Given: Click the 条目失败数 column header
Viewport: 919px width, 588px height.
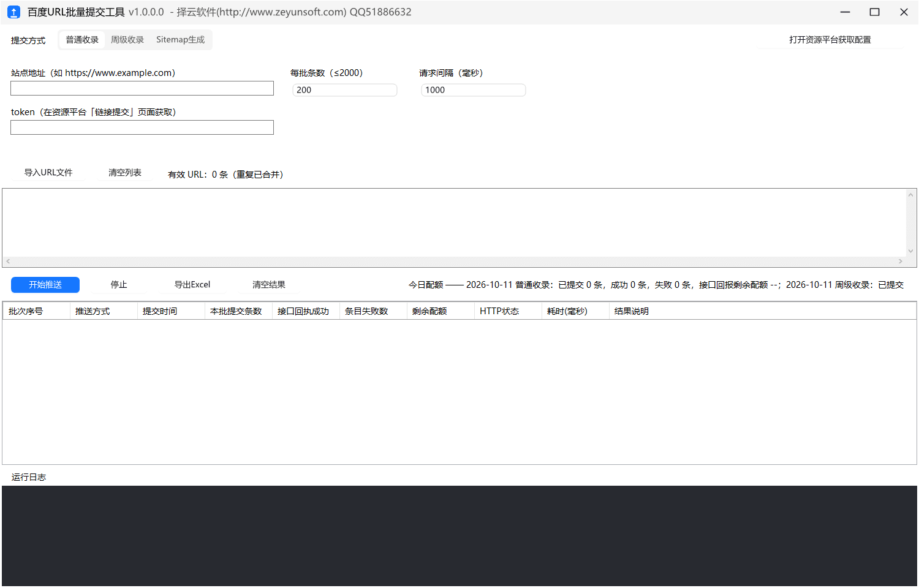Looking at the screenshot, I should pos(374,311).
